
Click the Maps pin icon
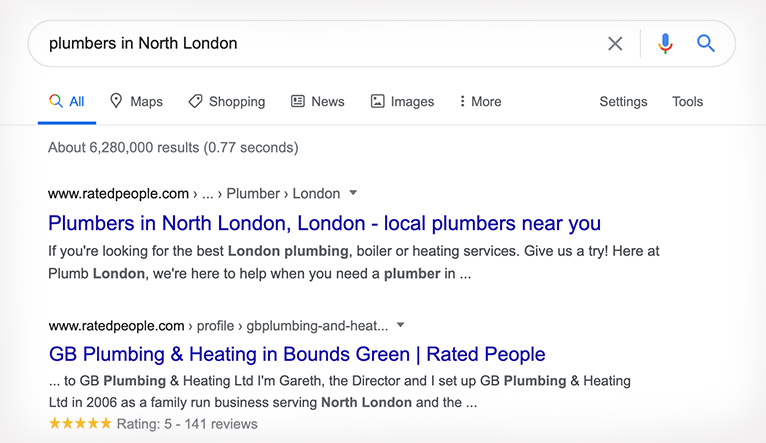[116, 101]
